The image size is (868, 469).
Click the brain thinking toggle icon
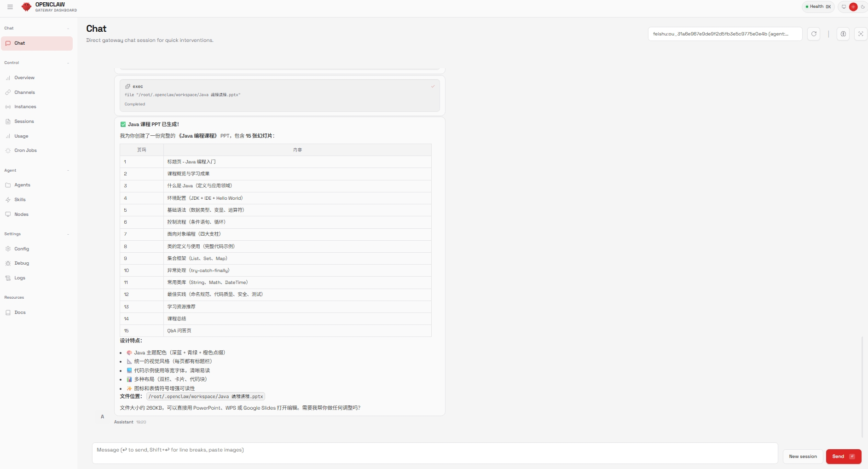tap(843, 34)
